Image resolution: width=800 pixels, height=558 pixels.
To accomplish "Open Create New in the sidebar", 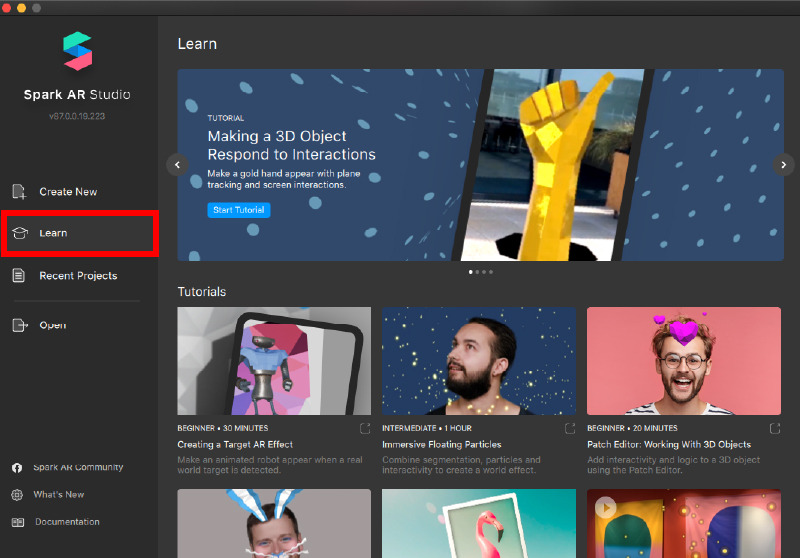I will coord(68,192).
